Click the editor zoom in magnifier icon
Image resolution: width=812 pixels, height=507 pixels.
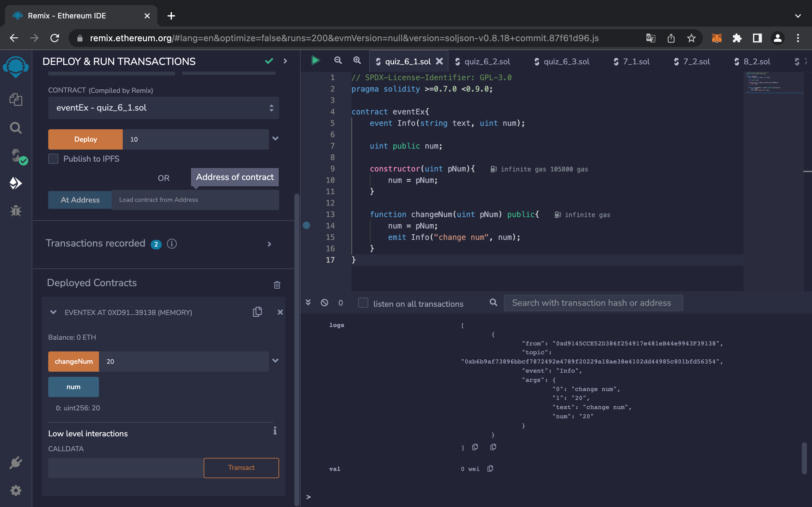357,61
